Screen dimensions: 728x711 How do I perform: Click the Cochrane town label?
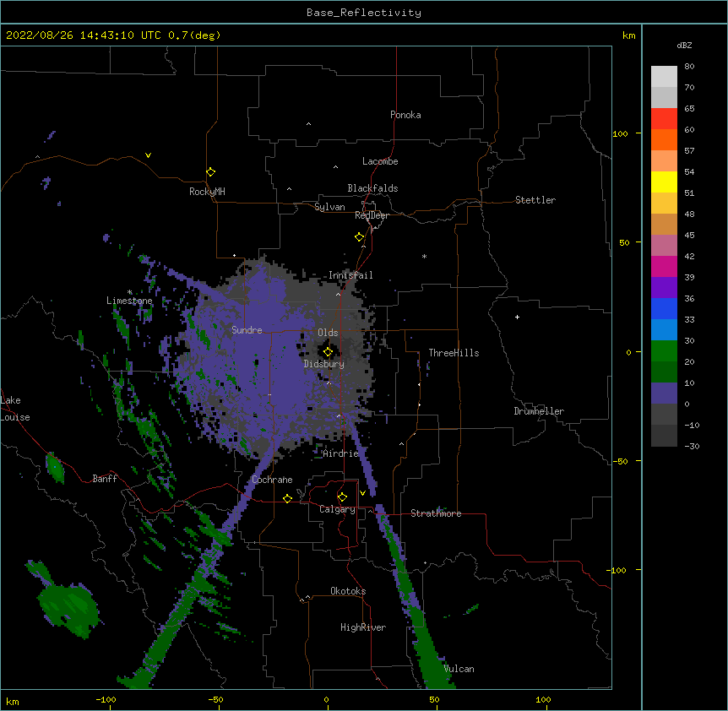point(272,480)
